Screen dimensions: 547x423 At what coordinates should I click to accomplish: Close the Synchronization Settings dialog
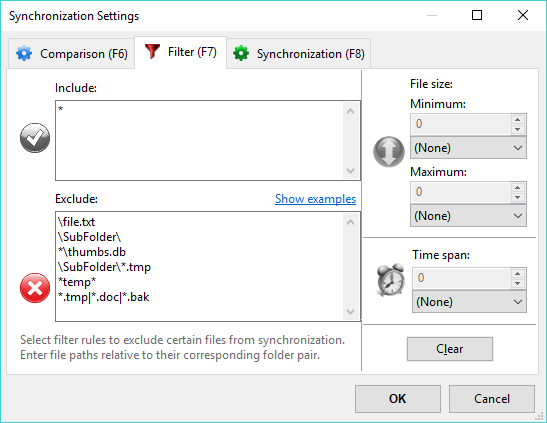(523, 15)
